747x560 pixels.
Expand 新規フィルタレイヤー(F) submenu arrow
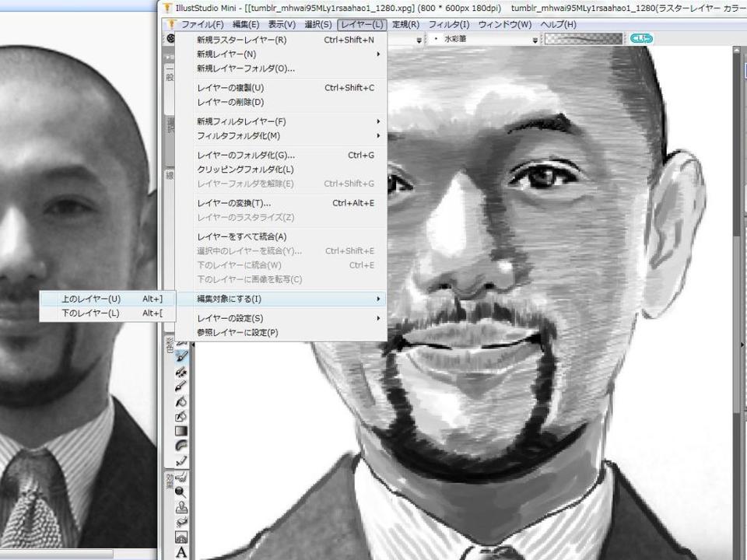pyautogui.click(x=378, y=121)
